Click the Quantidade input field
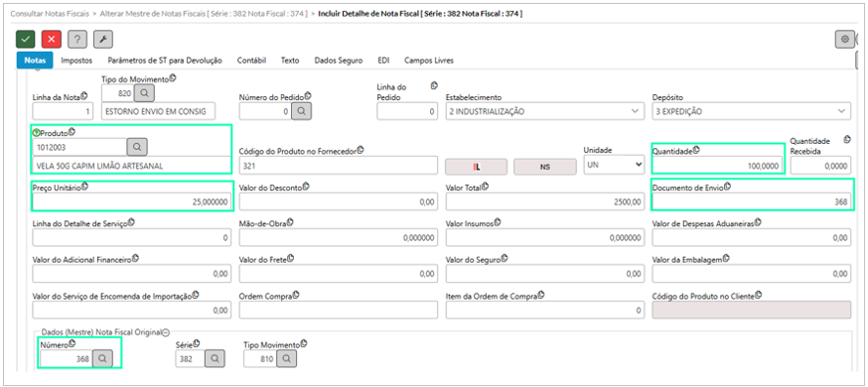Viewport: 868px width, 387px height. pos(717,166)
